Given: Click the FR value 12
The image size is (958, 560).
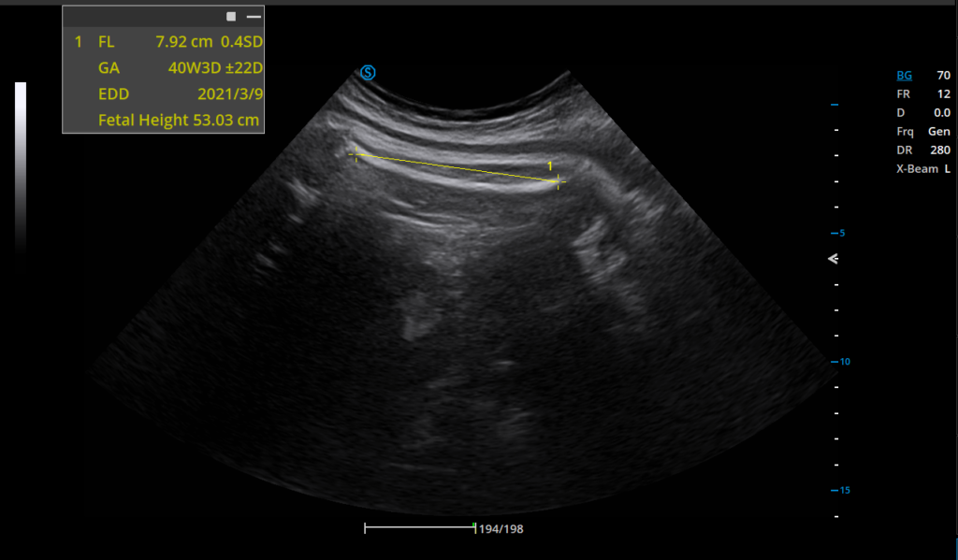Looking at the screenshot, I should point(944,94).
